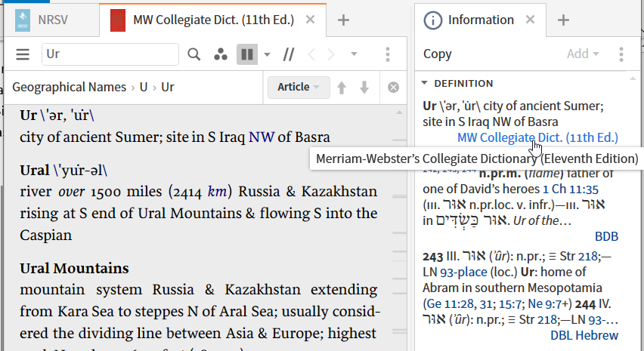Open the BDB source link
The width and height of the screenshot is (644, 351).
click(606, 236)
